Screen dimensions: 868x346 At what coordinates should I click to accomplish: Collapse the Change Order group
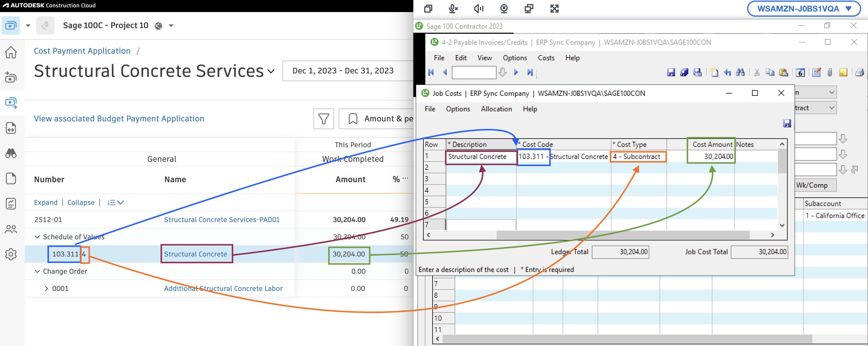[x=37, y=271]
